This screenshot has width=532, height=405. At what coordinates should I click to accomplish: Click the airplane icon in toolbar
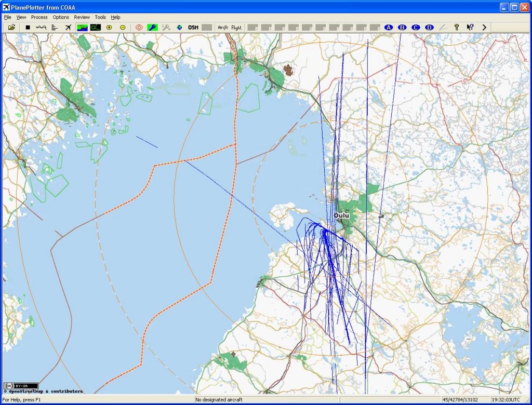pyautogui.click(x=68, y=28)
